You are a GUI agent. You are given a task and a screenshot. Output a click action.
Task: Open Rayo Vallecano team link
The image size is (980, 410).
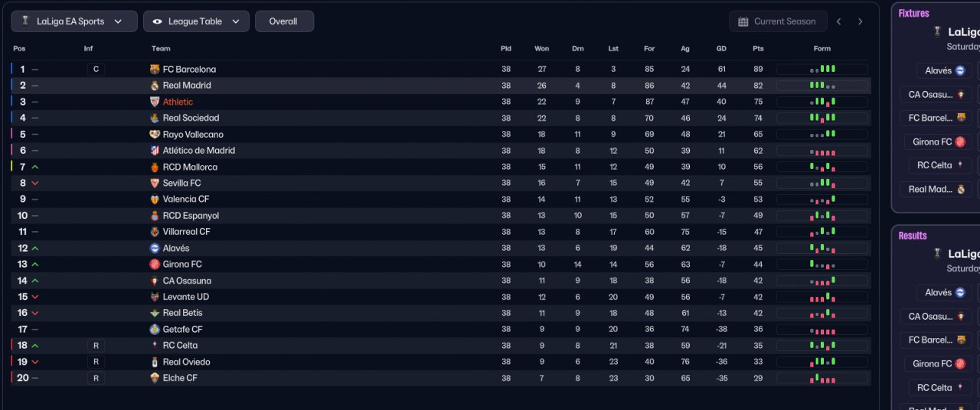(193, 135)
